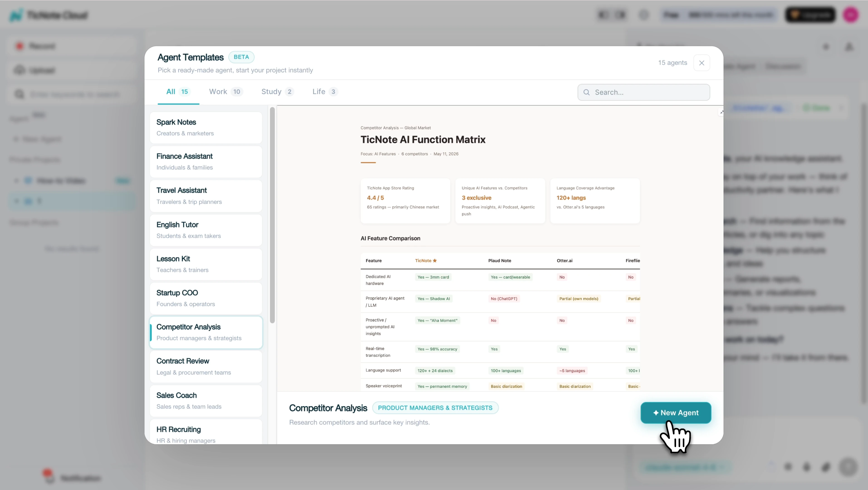
Task: Click the 'Speaker voiceprint' row label
Action: coord(383,386)
